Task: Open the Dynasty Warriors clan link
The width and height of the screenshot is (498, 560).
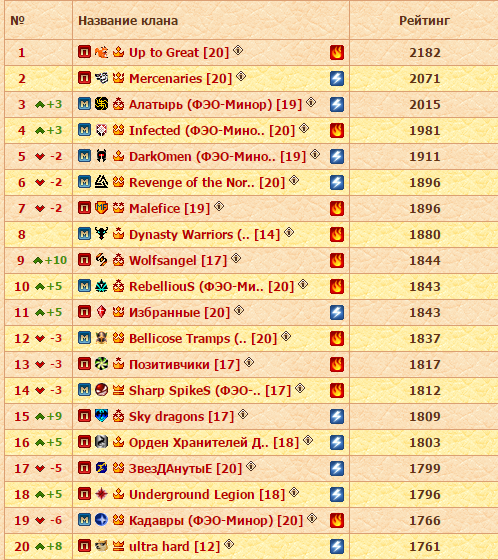Action: (204, 235)
